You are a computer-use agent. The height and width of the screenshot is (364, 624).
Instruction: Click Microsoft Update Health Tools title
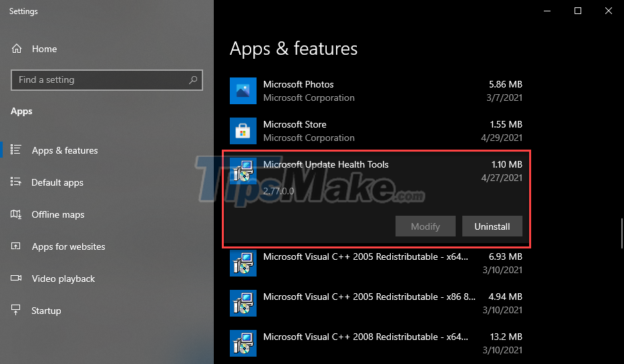pos(326,165)
